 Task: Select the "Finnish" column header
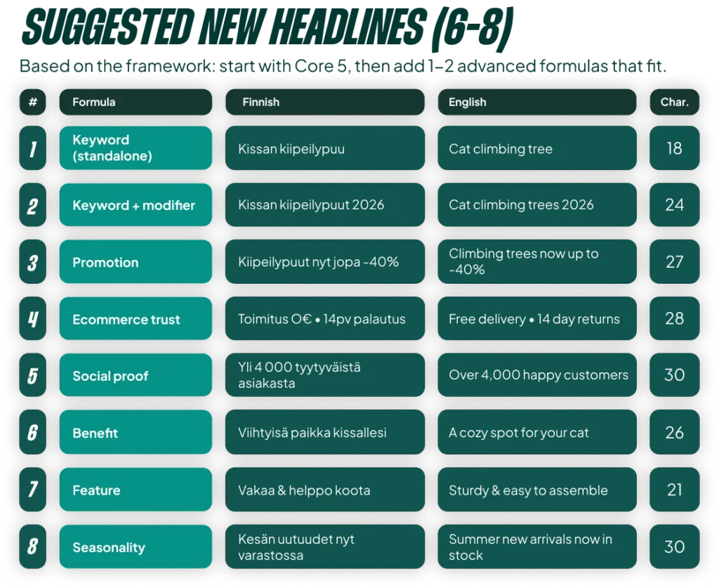(x=324, y=102)
